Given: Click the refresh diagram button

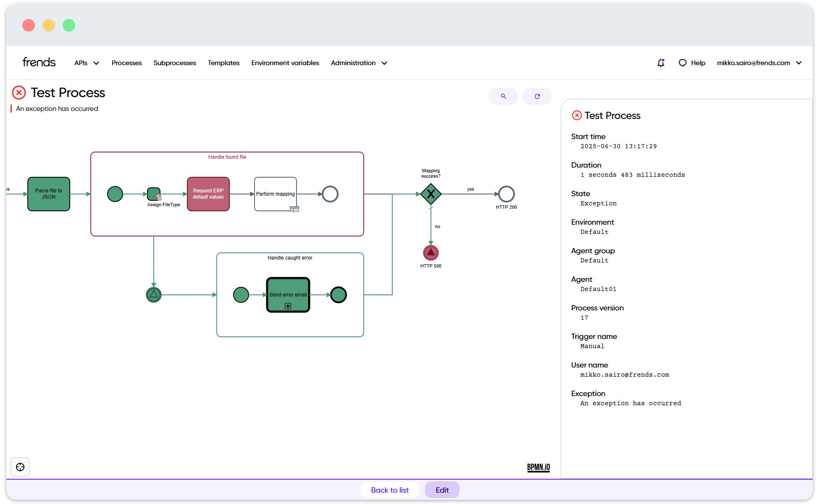Looking at the screenshot, I should click(x=537, y=96).
